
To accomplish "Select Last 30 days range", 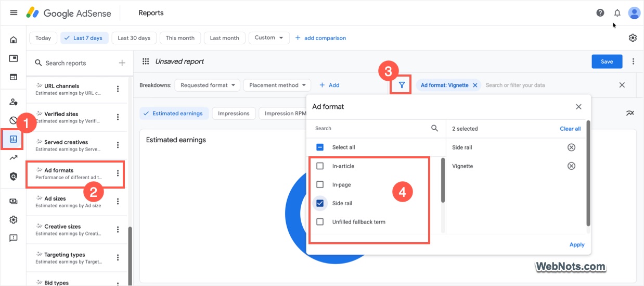I will tap(134, 38).
